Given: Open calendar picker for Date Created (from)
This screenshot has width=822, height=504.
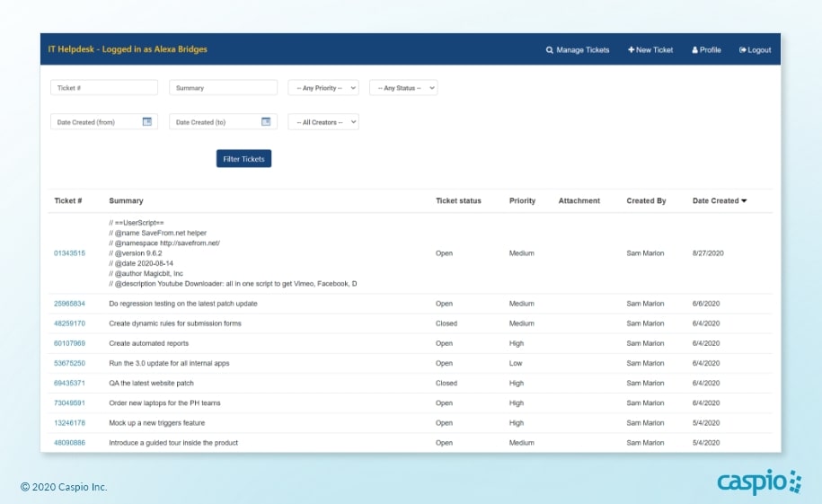Looking at the screenshot, I should 147,121.
